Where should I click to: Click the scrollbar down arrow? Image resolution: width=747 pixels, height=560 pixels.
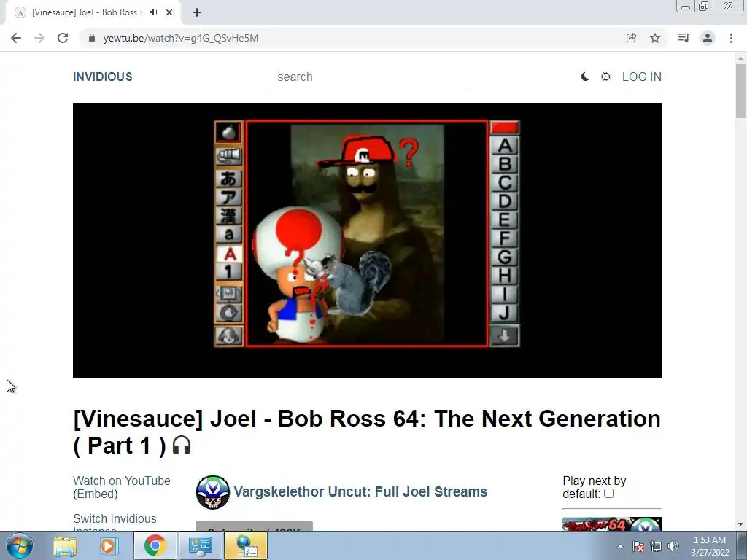pos(740,524)
